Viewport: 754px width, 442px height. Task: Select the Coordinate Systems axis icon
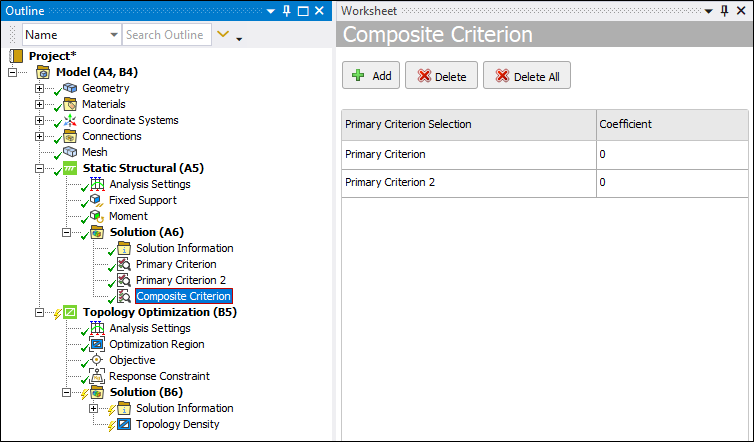click(70, 120)
